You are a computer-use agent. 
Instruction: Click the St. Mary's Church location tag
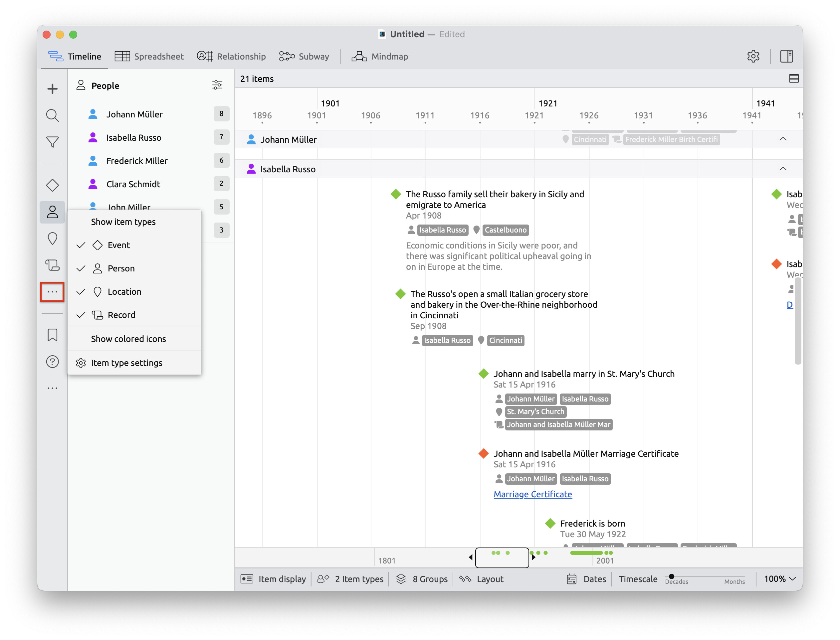point(535,411)
